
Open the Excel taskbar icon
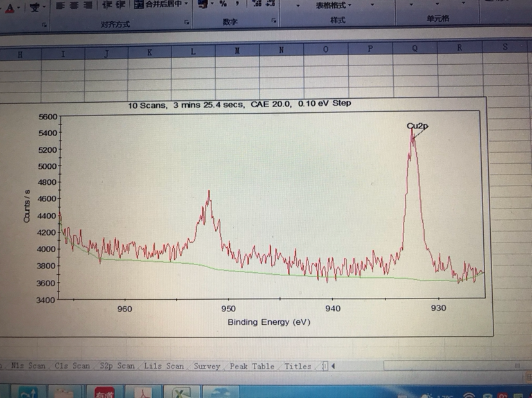tap(182, 392)
